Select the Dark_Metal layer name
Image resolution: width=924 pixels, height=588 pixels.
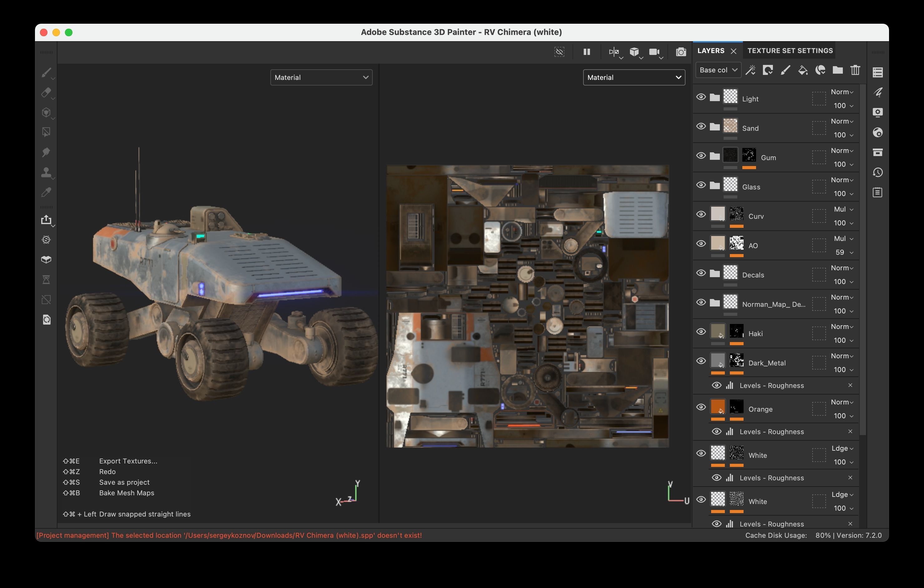(767, 363)
